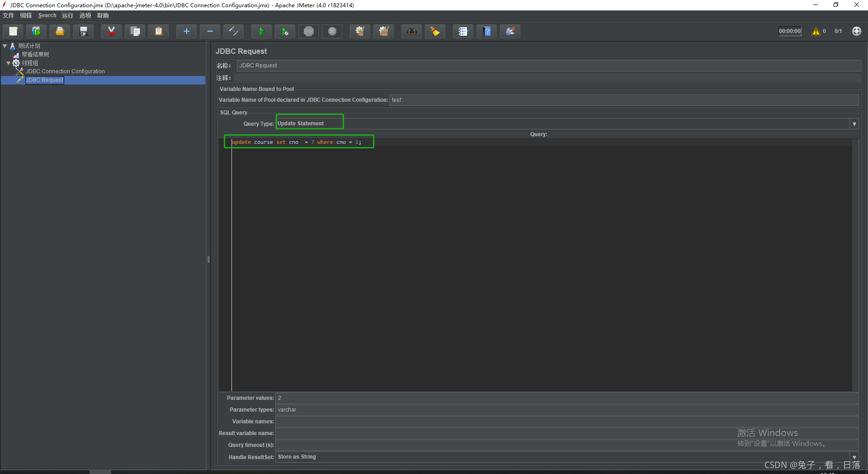Select the JDBC Connection Configuration tree item
The width and height of the screenshot is (868, 474).
click(x=65, y=71)
